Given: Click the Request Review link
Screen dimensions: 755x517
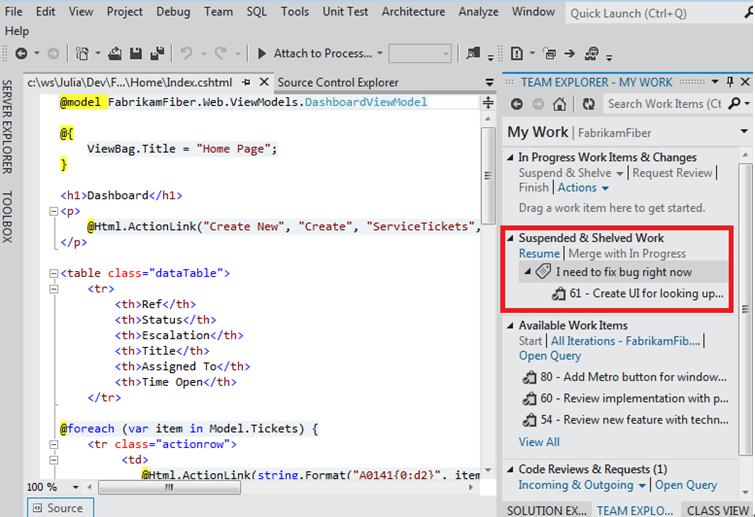Looking at the screenshot, I should pyautogui.click(x=672, y=173).
